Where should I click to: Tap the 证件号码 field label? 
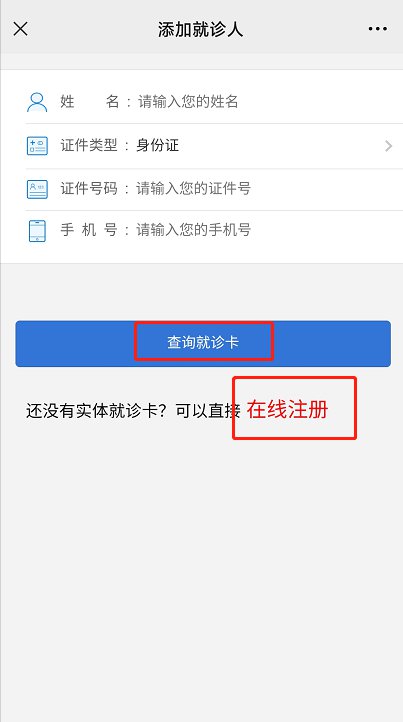(x=89, y=188)
